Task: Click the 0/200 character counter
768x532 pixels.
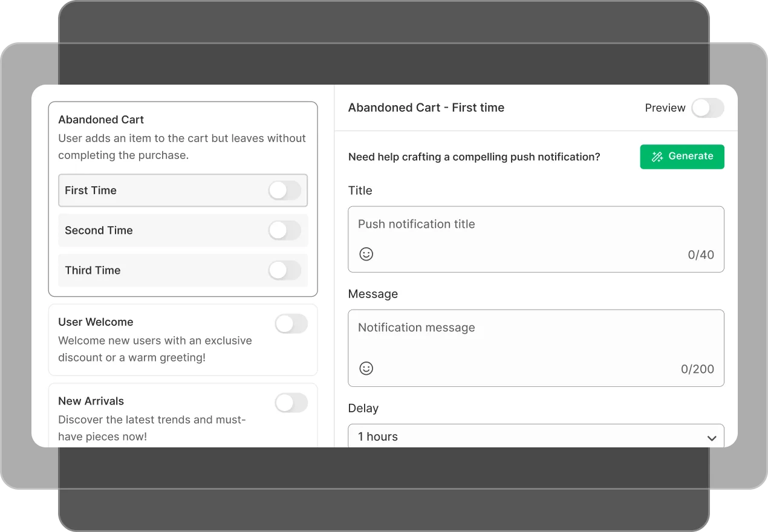Action: pos(698,369)
